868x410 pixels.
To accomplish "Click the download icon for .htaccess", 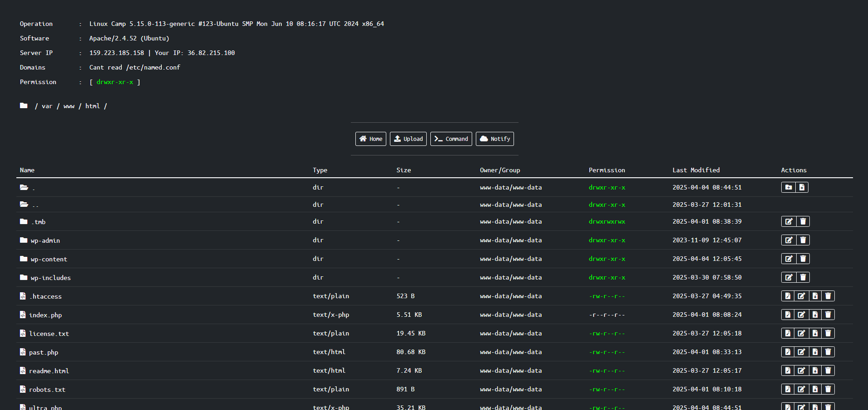I will point(815,296).
